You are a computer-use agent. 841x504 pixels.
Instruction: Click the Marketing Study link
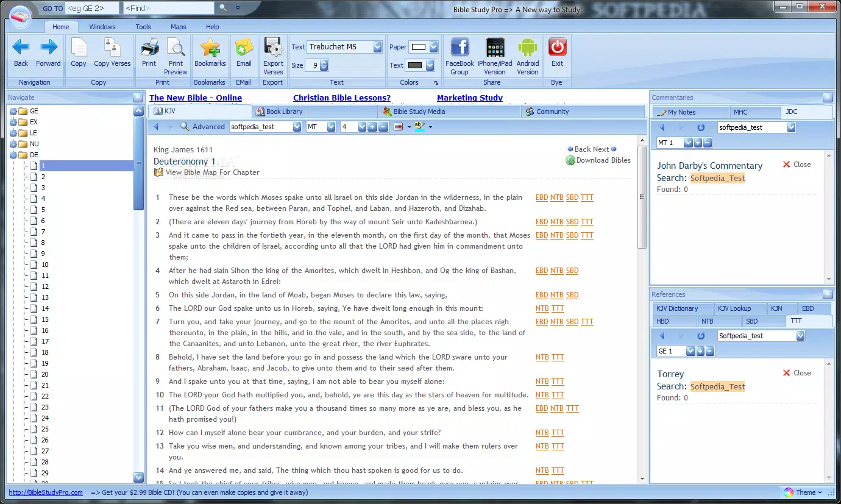point(470,98)
